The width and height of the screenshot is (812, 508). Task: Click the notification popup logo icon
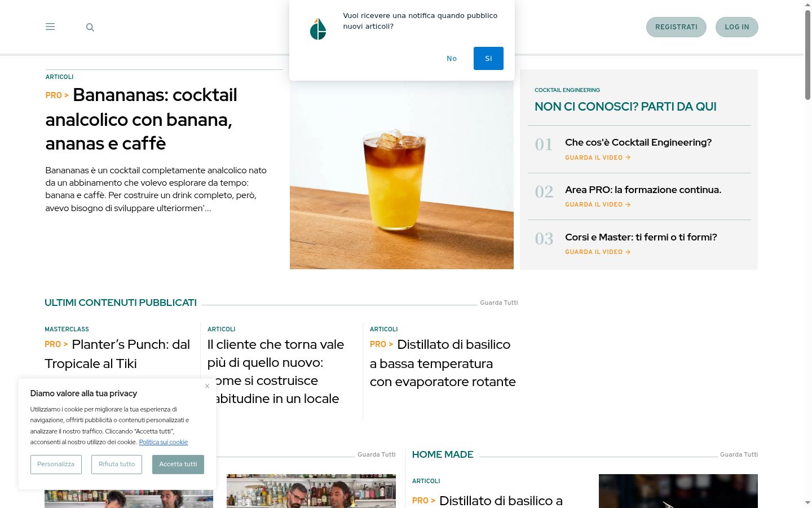tap(318, 29)
